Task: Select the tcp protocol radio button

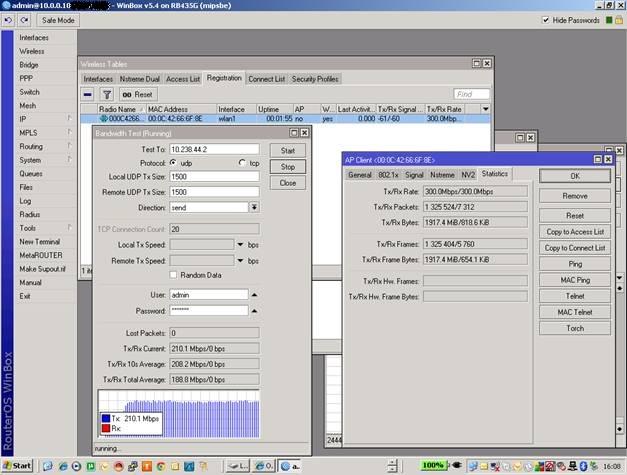Action: (241, 162)
